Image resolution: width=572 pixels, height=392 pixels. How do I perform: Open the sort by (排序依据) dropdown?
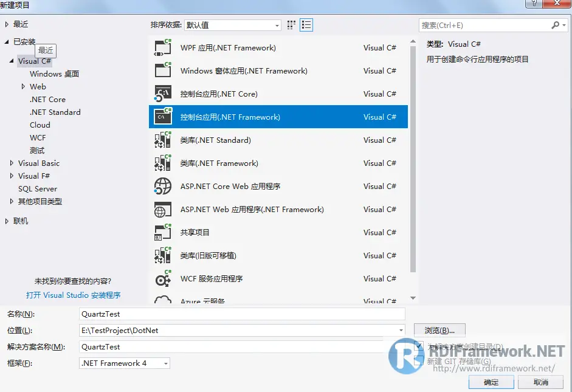[x=233, y=25]
